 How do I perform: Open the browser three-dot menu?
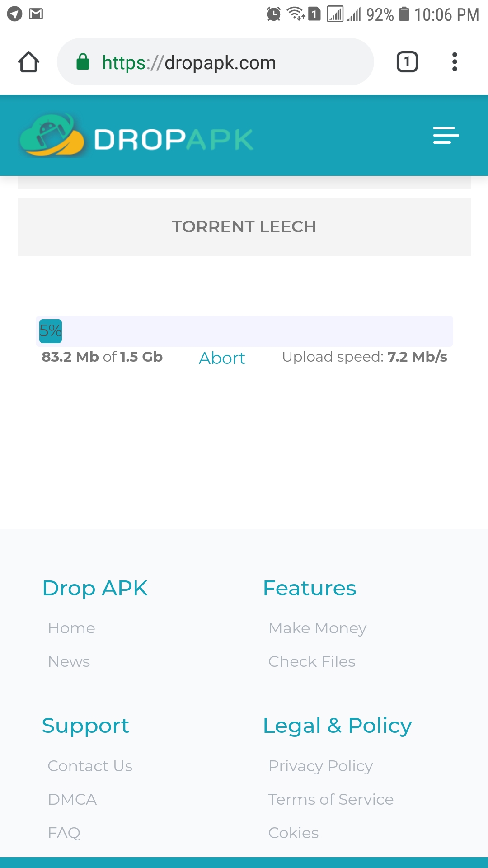coord(455,62)
